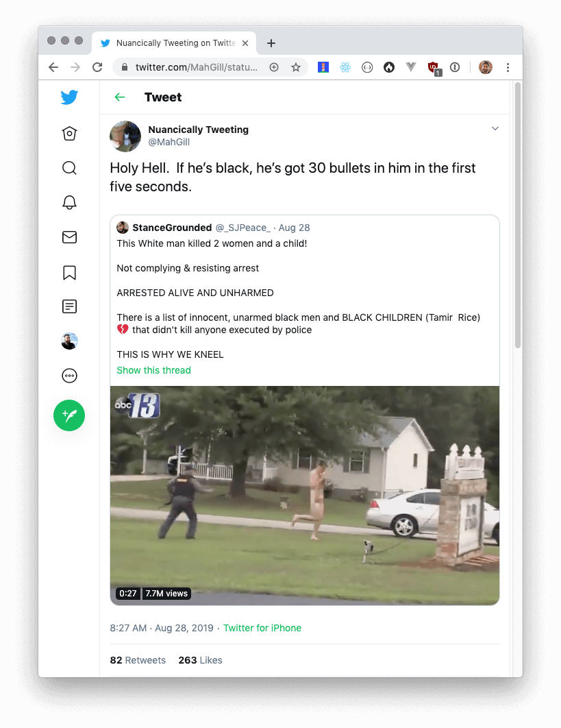Open the Home icon in sidebar
The height and width of the screenshot is (728, 561).
pos(69,133)
